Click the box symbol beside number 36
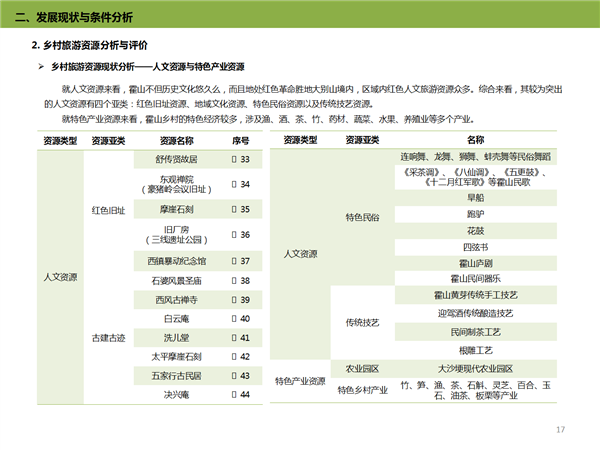The width and height of the screenshot is (600, 450). [233, 235]
